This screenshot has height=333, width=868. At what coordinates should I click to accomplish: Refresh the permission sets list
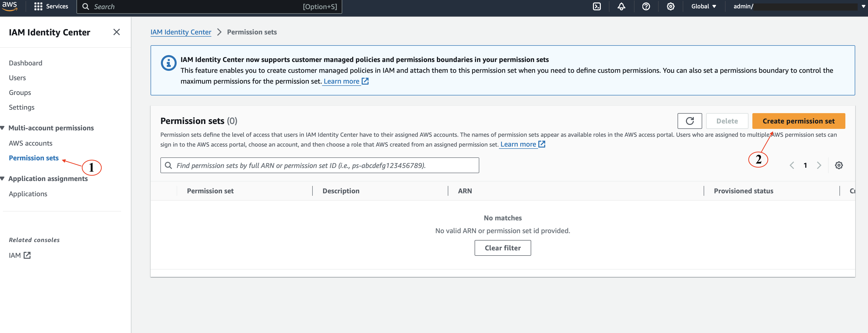click(x=690, y=121)
